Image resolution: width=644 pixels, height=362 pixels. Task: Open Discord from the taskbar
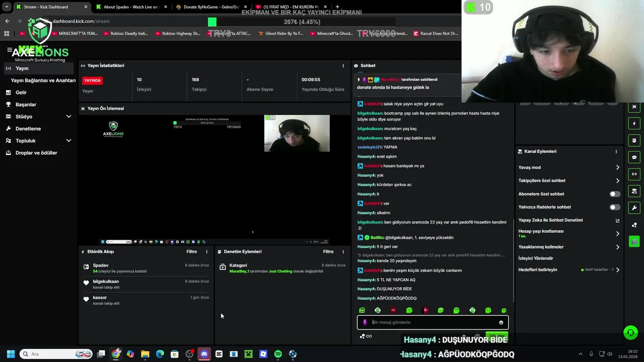204,354
